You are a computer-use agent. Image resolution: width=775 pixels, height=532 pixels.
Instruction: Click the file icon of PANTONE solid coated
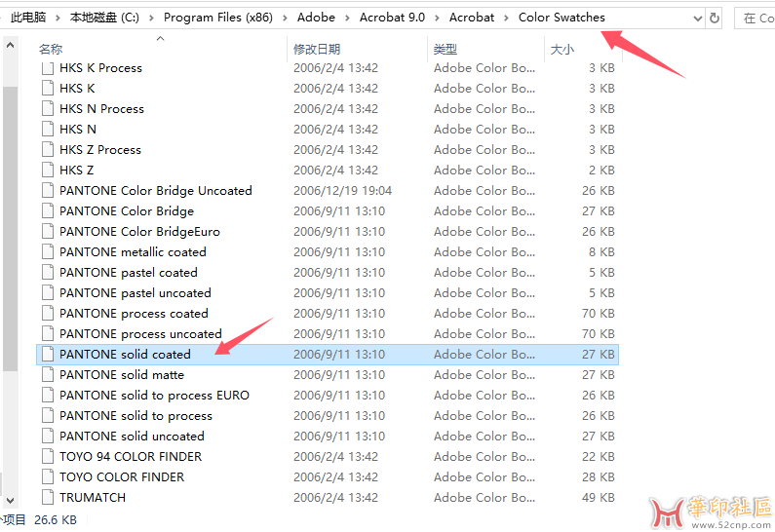pyautogui.click(x=48, y=355)
